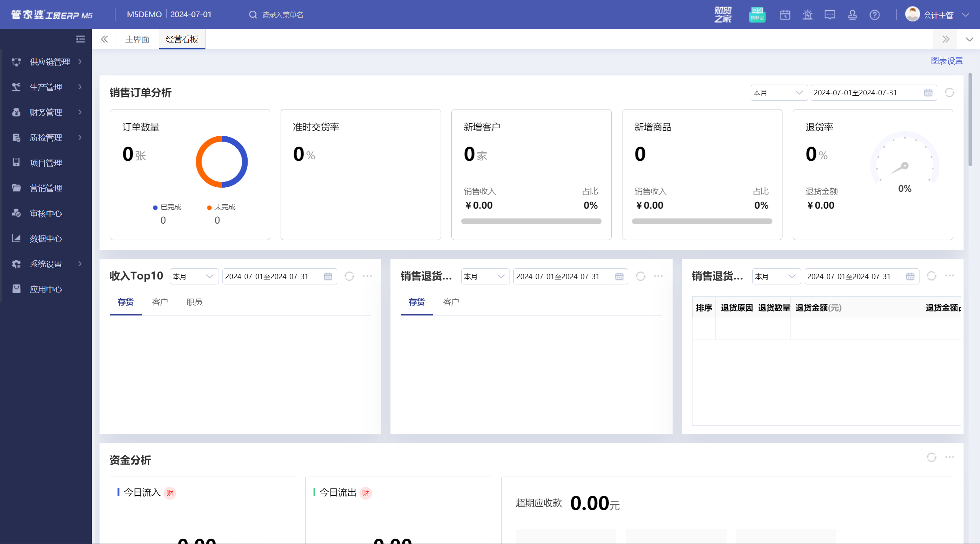Viewport: 980px width, 544px height.
Task: Refresh the 资金分析 panel
Action: tap(931, 457)
